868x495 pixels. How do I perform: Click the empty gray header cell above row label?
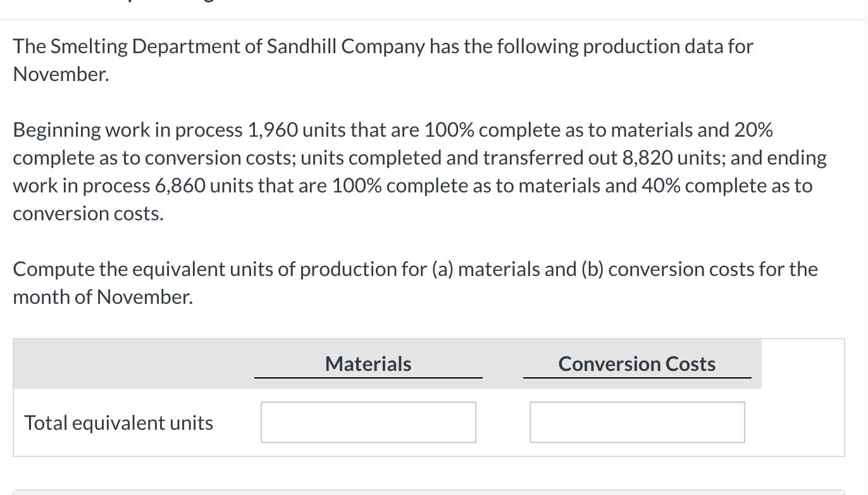134,364
